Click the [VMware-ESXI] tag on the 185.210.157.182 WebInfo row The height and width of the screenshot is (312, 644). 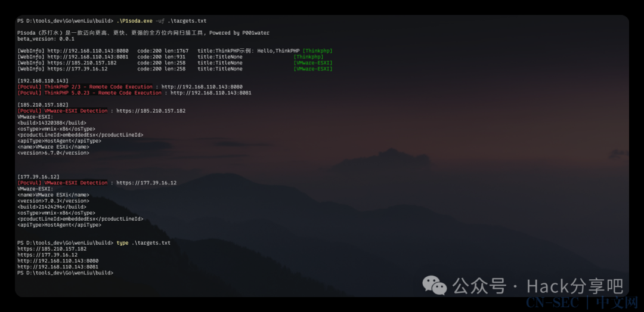313,63
